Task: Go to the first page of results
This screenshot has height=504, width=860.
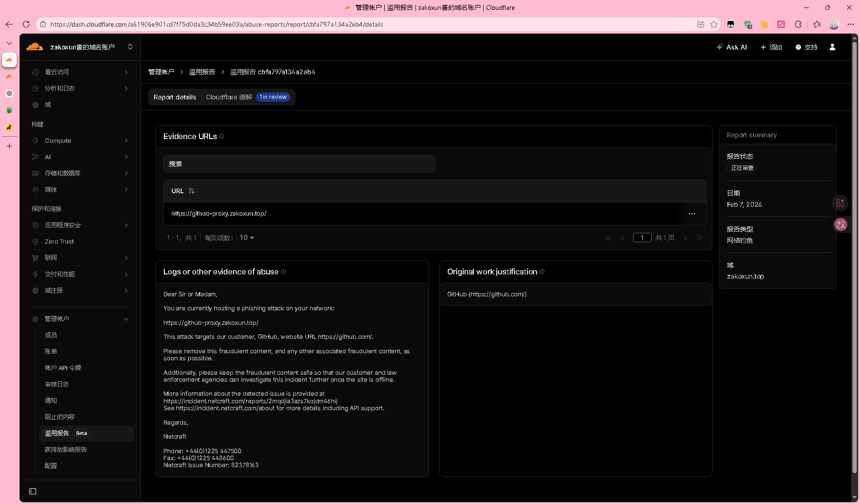Action: [608, 238]
